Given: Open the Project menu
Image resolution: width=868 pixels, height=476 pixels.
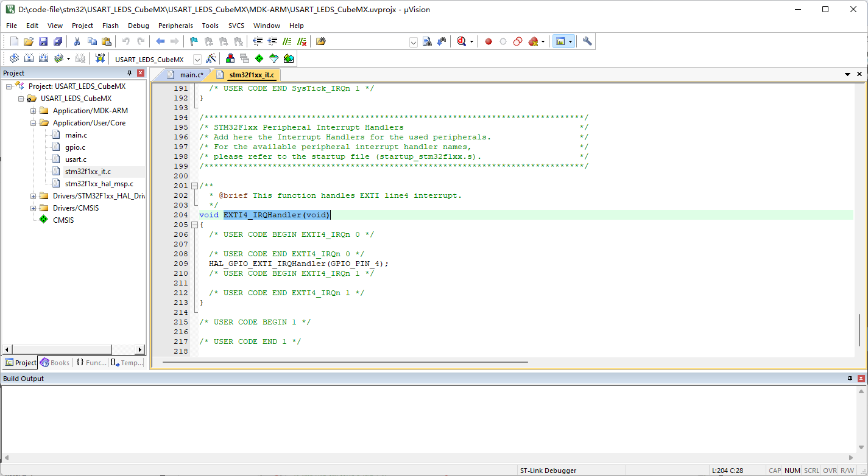Looking at the screenshot, I should pyautogui.click(x=82, y=26).
